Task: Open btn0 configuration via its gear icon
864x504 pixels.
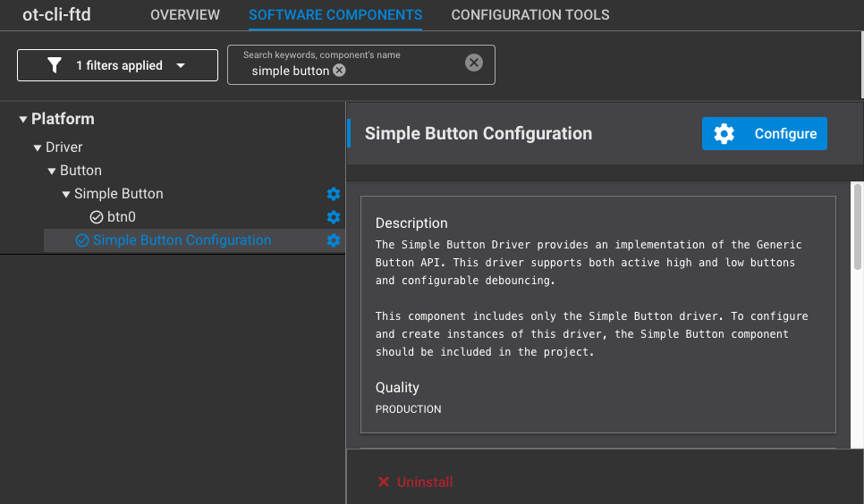Action: pos(333,217)
